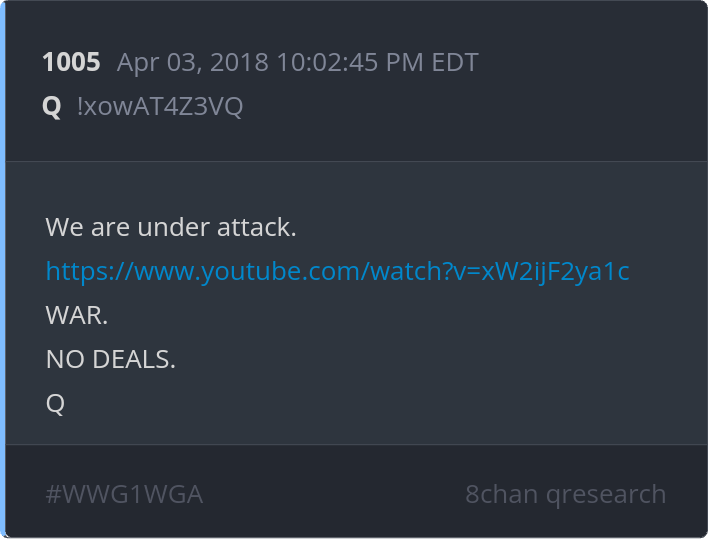Click the "10:02:45 PM EDT" time portion
710x540 pixels.
(377, 62)
